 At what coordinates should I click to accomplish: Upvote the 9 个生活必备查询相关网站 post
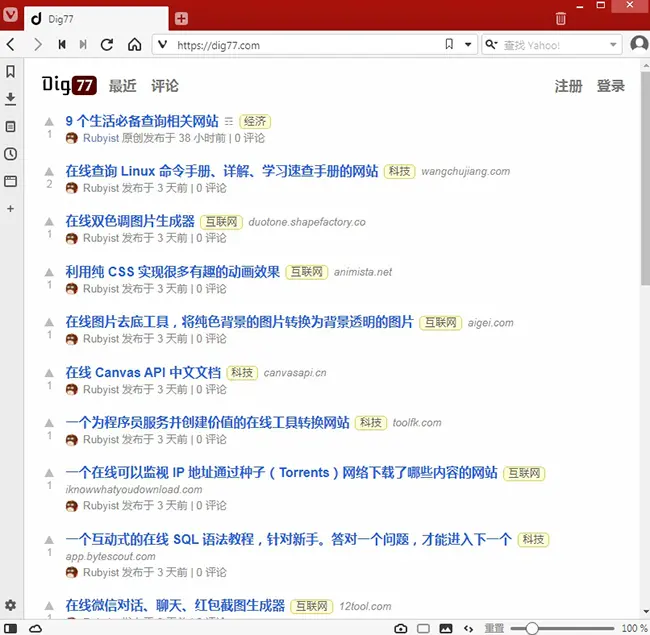pos(49,121)
